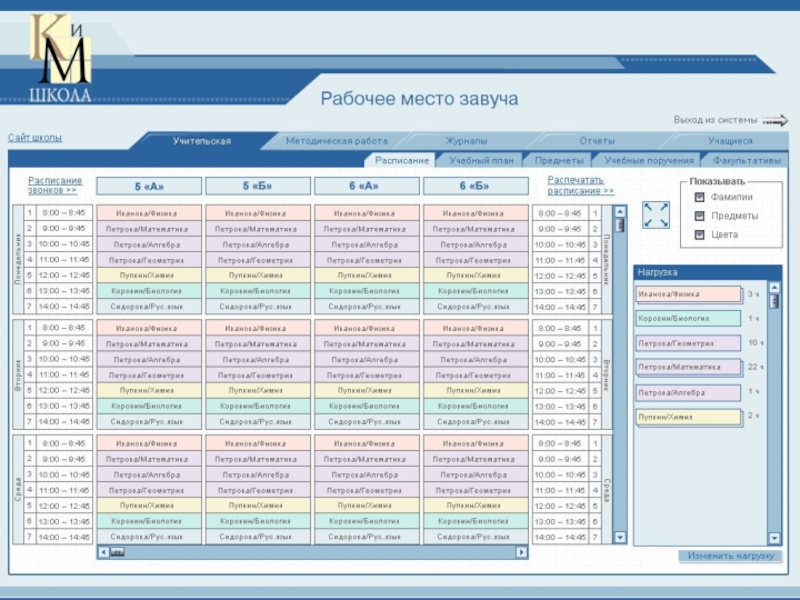800x600 pixels.
Task: Open the Журналы tab
Action: [x=466, y=141]
